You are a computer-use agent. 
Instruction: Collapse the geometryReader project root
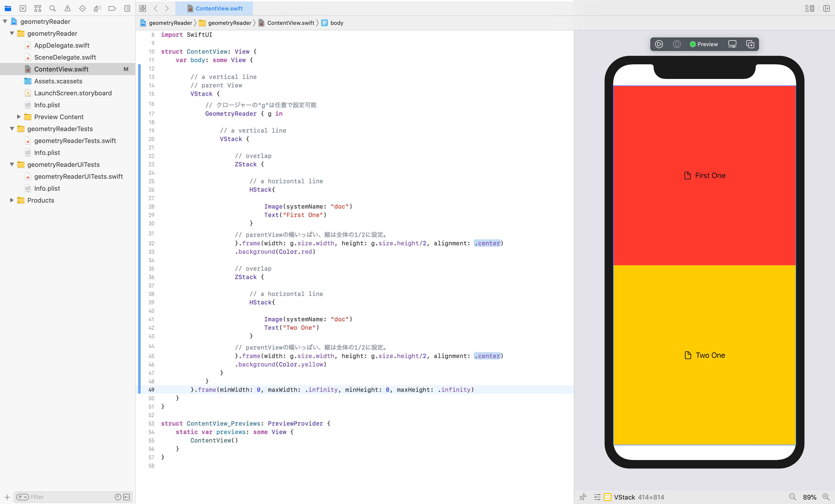pyautogui.click(x=5, y=21)
